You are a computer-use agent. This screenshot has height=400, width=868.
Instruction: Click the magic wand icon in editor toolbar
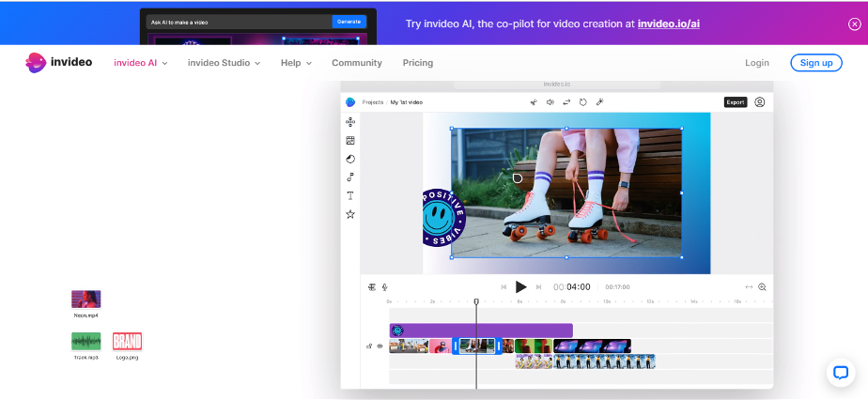coord(599,102)
